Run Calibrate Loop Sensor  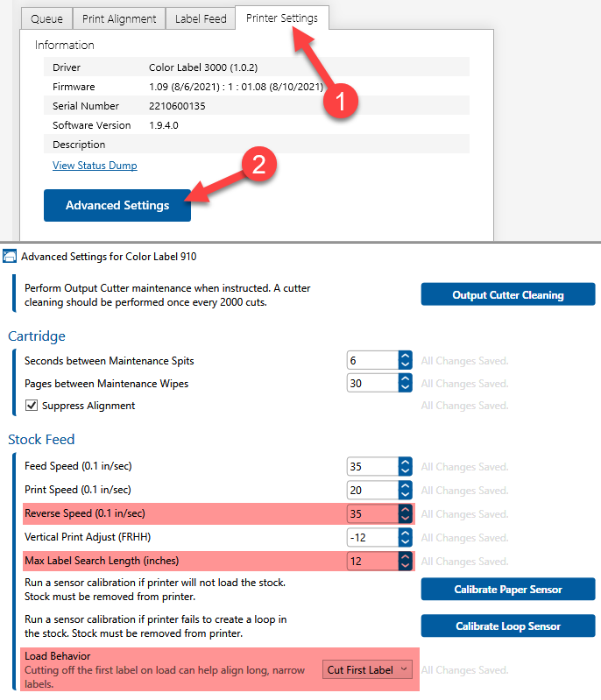tap(507, 626)
